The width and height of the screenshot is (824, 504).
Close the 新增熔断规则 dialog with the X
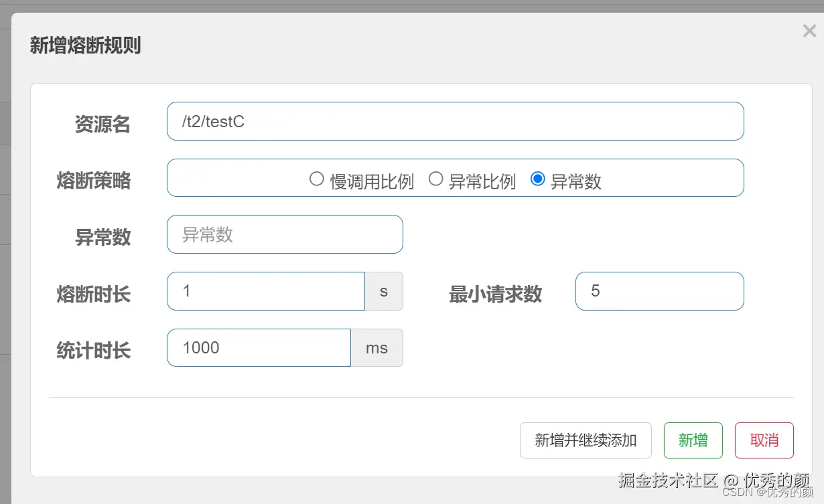click(x=809, y=30)
